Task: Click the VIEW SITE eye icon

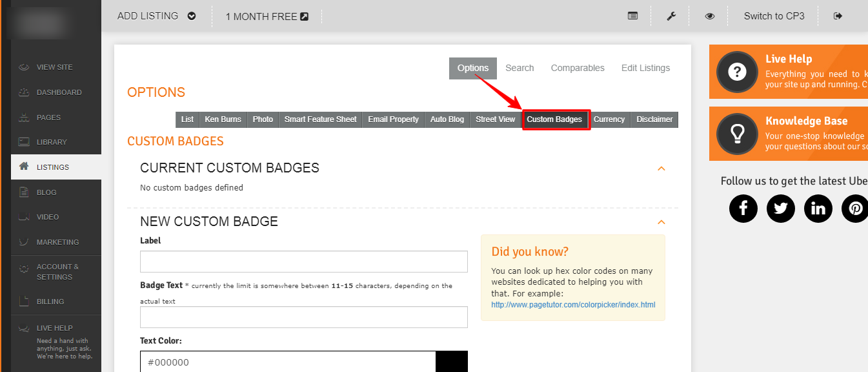Action: tap(24, 67)
